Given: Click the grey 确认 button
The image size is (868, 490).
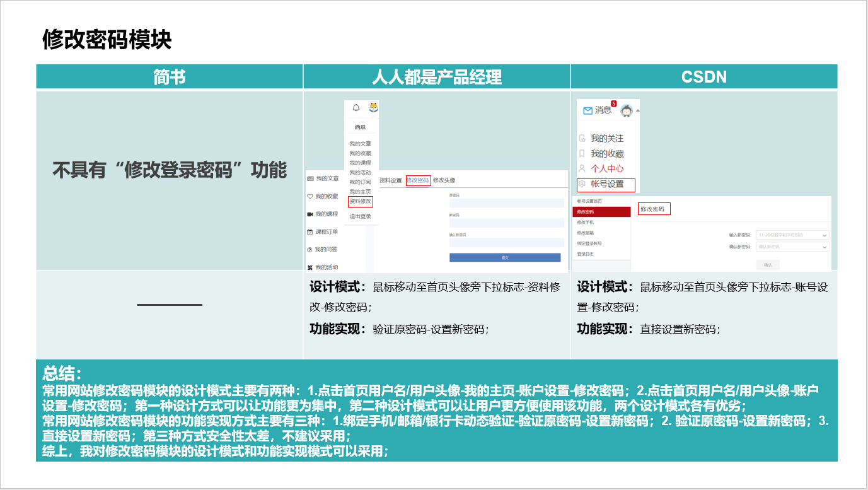Looking at the screenshot, I should [768, 265].
